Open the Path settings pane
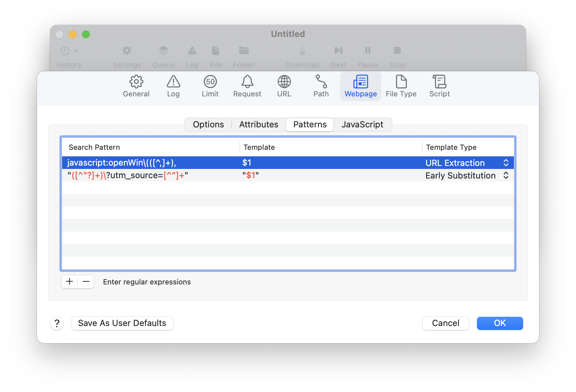 tap(321, 86)
